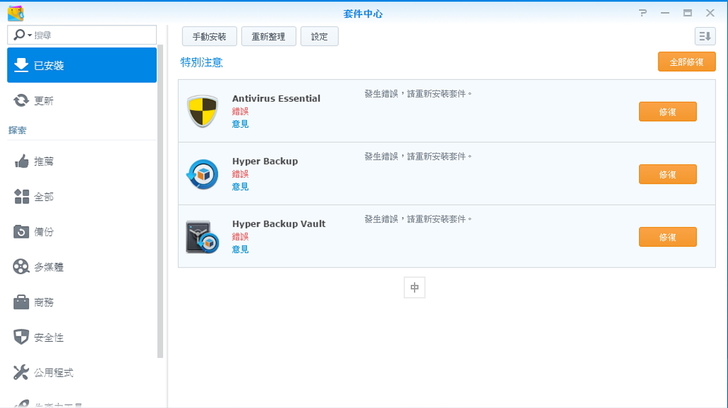Click the Hyper Backup package title
The width and height of the screenshot is (728, 408).
tap(265, 161)
